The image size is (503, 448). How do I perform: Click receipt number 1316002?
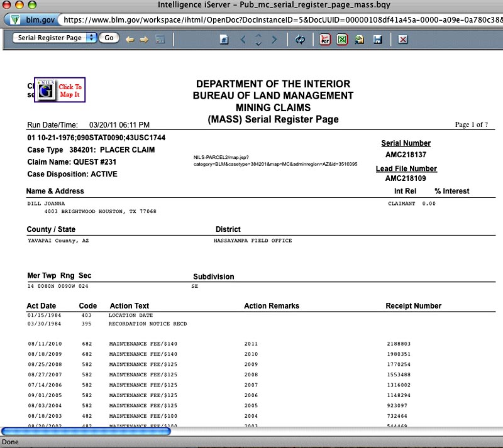pyautogui.click(x=399, y=385)
